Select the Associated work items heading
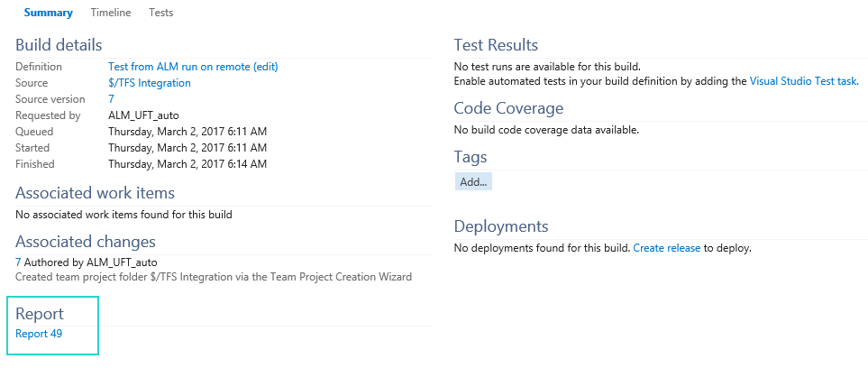Viewport: 868px width, 368px height. click(95, 193)
